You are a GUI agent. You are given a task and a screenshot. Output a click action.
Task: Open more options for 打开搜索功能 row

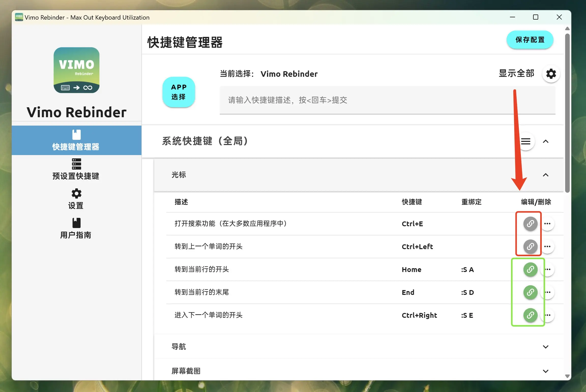[547, 224]
